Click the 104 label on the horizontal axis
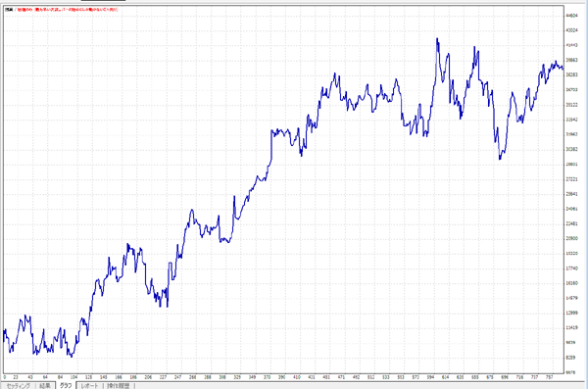 click(x=74, y=377)
